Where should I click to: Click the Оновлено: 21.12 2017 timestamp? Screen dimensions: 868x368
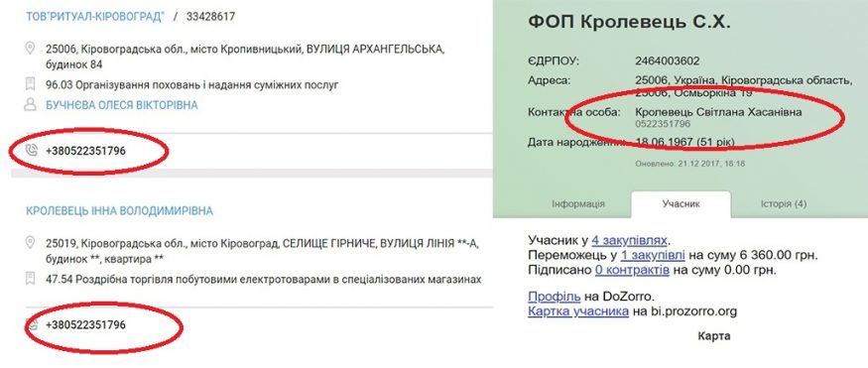[x=689, y=164]
